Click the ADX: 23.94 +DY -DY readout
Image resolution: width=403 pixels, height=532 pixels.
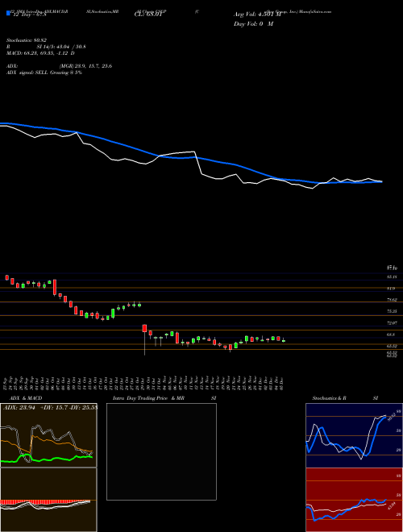[50, 407]
